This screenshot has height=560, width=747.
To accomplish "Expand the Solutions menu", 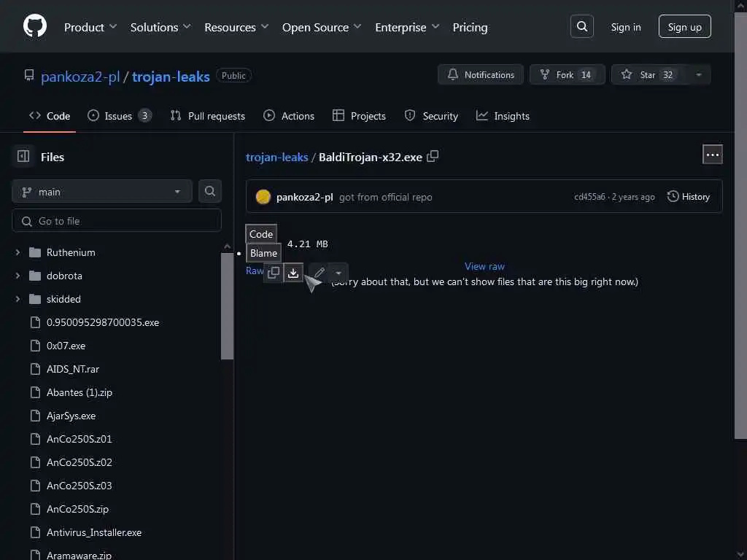I will pyautogui.click(x=160, y=27).
